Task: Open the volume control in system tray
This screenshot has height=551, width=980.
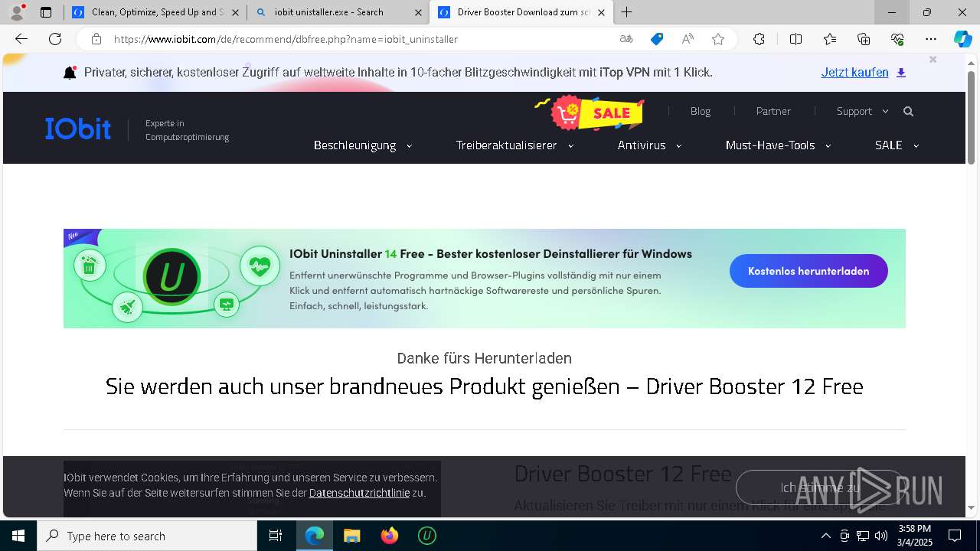Action: pyautogui.click(x=880, y=536)
